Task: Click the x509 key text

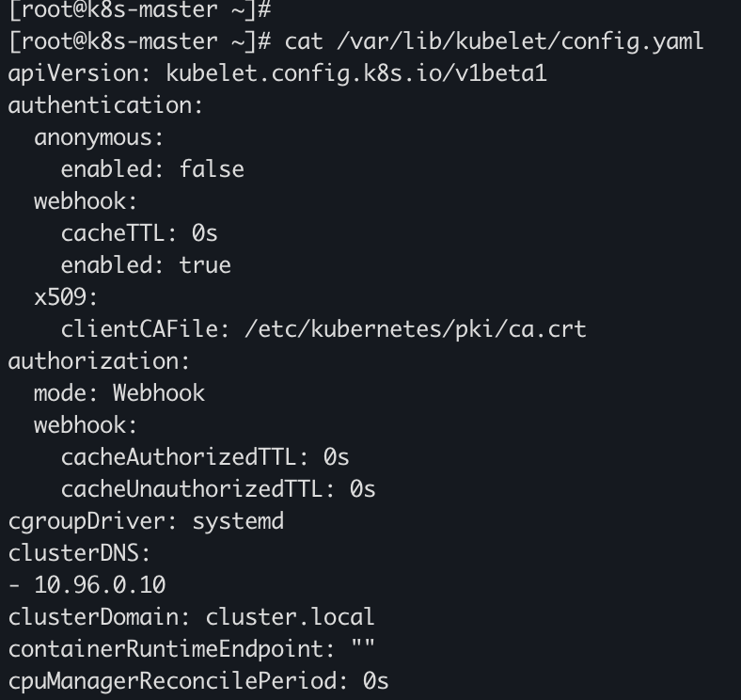Action: coord(66,297)
